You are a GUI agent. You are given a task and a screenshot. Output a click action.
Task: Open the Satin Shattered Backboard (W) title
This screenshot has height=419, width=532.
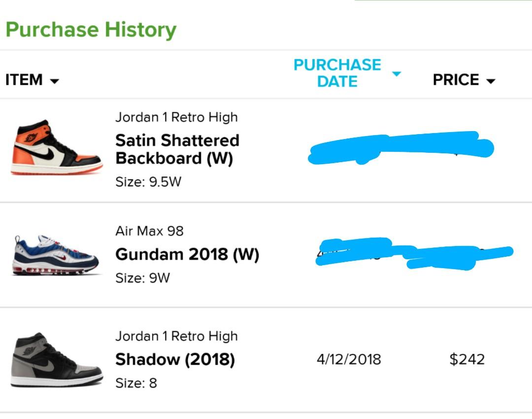pos(177,149)
